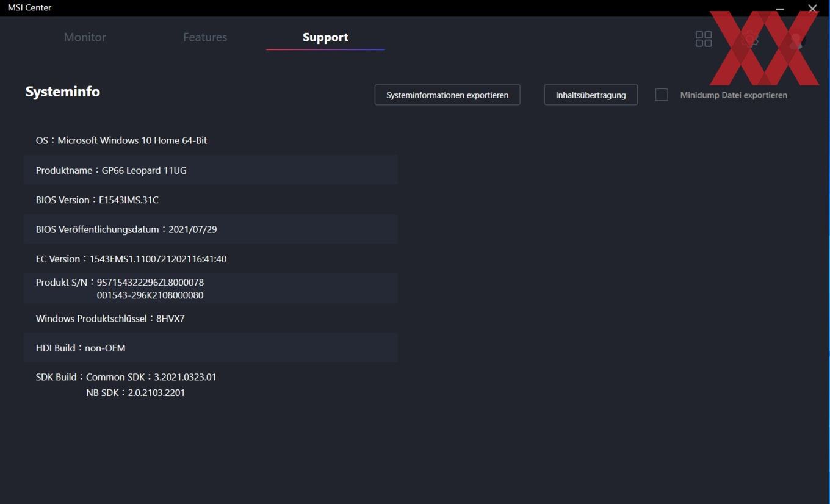Screen dimensions: 830x504
Task: Enable Minidump Datei exportieren checkbox
Action: 662,95
